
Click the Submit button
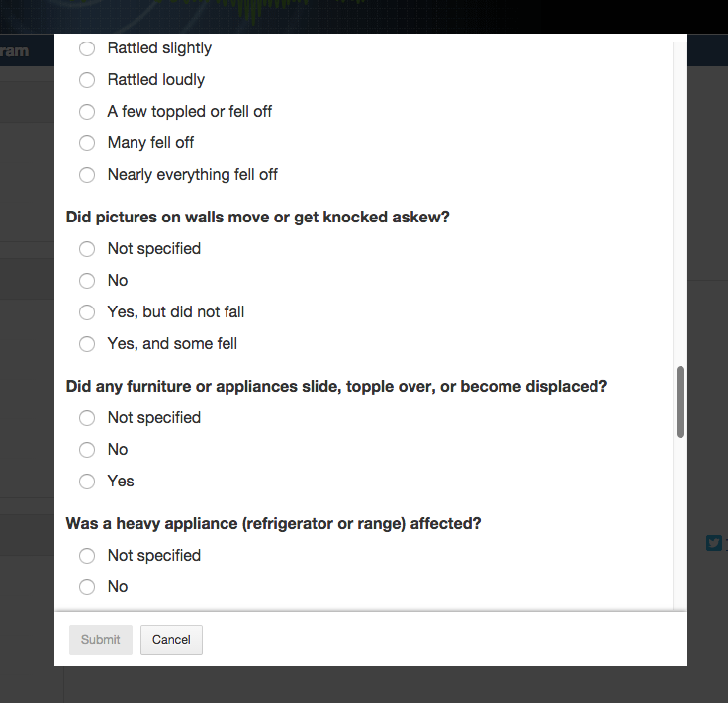100,640
